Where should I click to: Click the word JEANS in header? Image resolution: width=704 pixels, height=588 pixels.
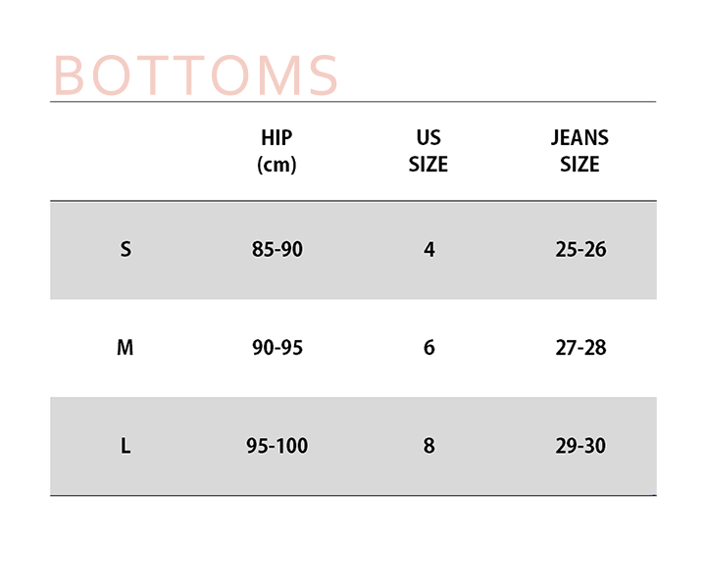click(x=579, y=138)
